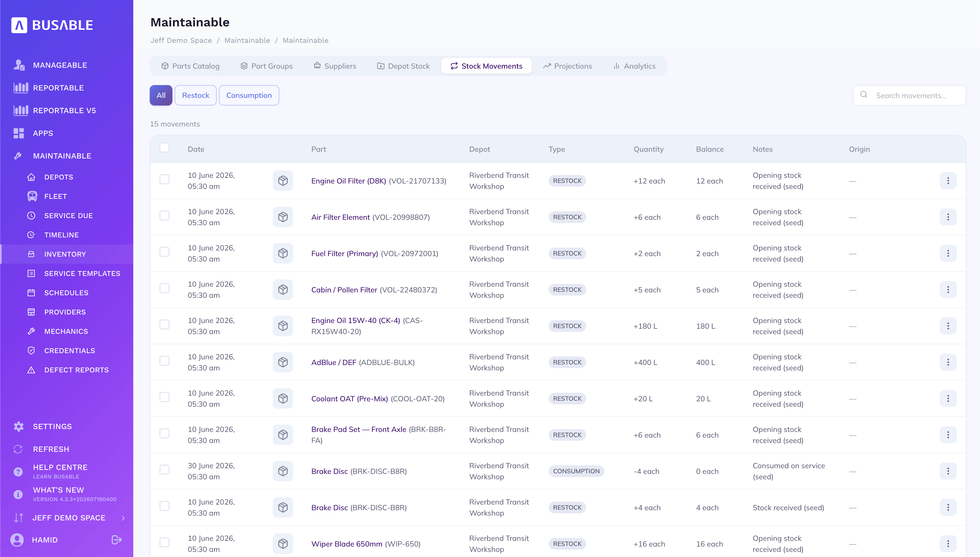
Task: Click the Busable logo icon
Action: point(19,25)
